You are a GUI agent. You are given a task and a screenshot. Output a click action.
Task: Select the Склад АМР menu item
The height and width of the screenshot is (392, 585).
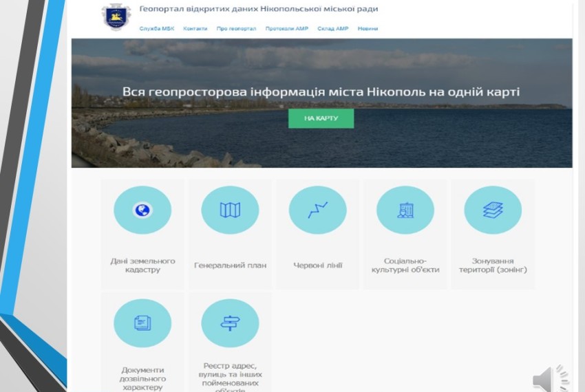333,28
